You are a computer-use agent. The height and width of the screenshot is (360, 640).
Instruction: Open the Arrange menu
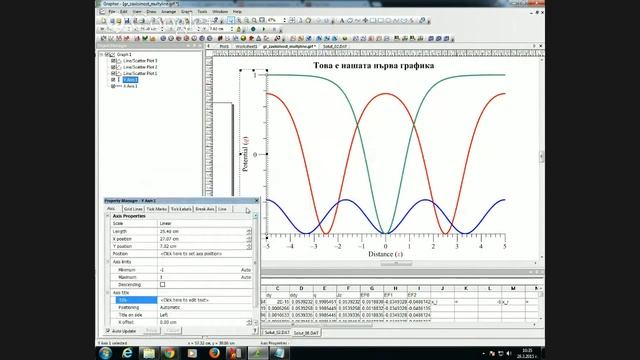(x=169, y=12)
